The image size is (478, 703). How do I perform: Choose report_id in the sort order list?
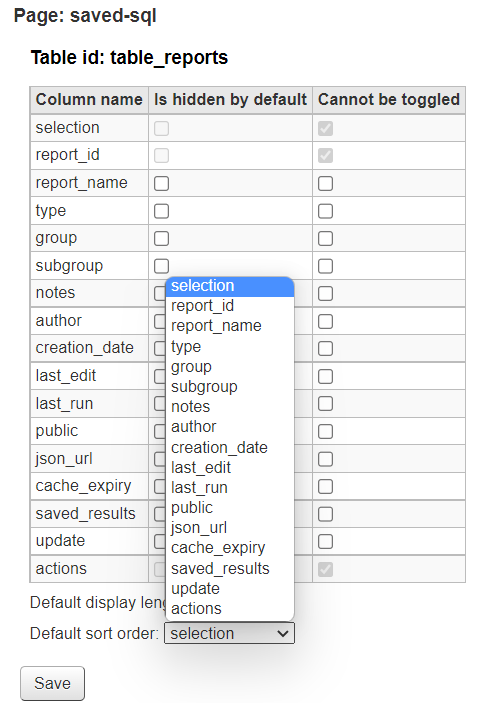230,306
